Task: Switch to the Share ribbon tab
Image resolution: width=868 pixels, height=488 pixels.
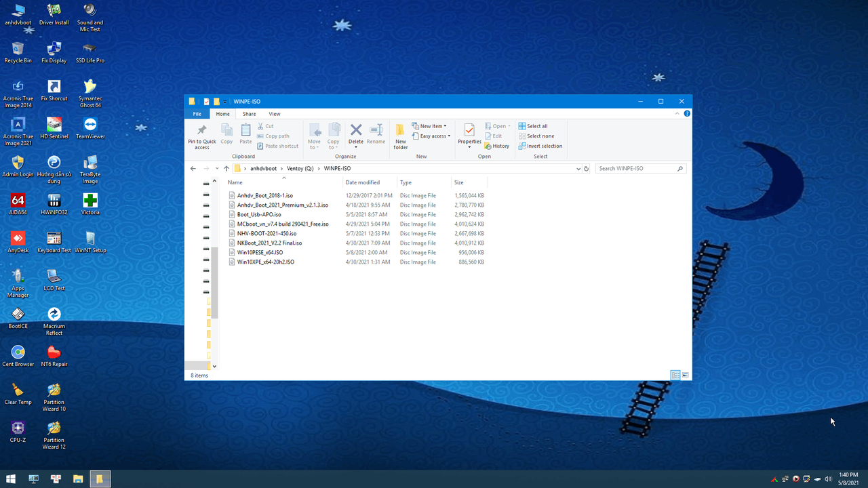Action: (250, 114)
